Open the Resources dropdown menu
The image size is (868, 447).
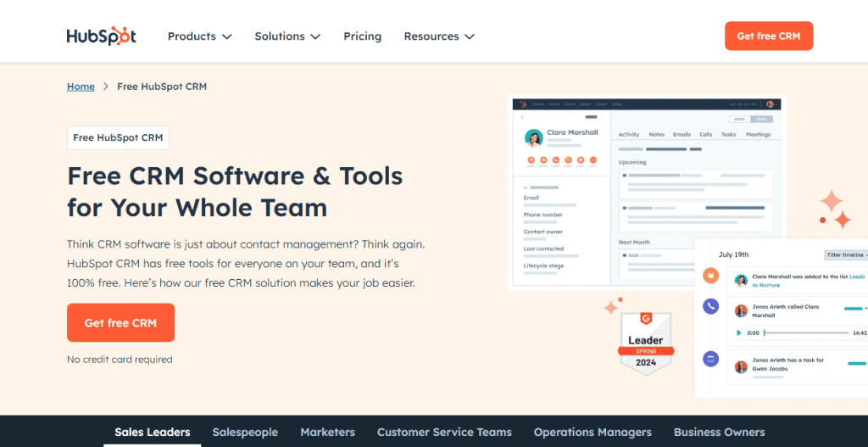coord(439,36)
